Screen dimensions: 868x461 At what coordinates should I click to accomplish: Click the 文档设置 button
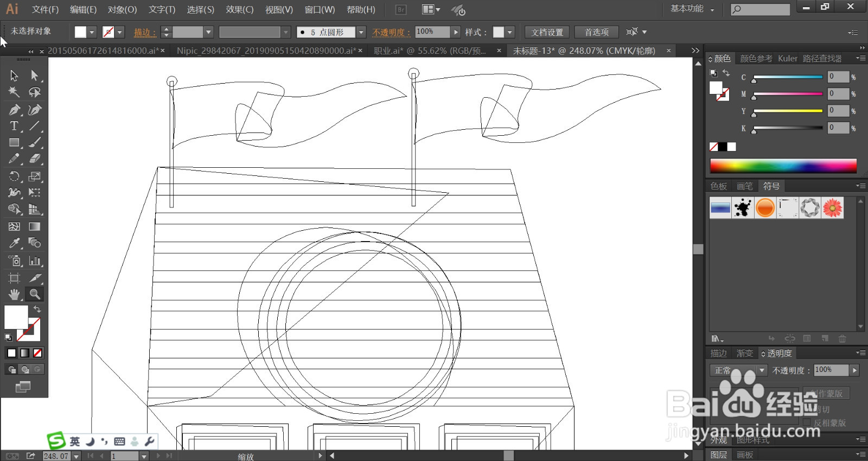547,32
